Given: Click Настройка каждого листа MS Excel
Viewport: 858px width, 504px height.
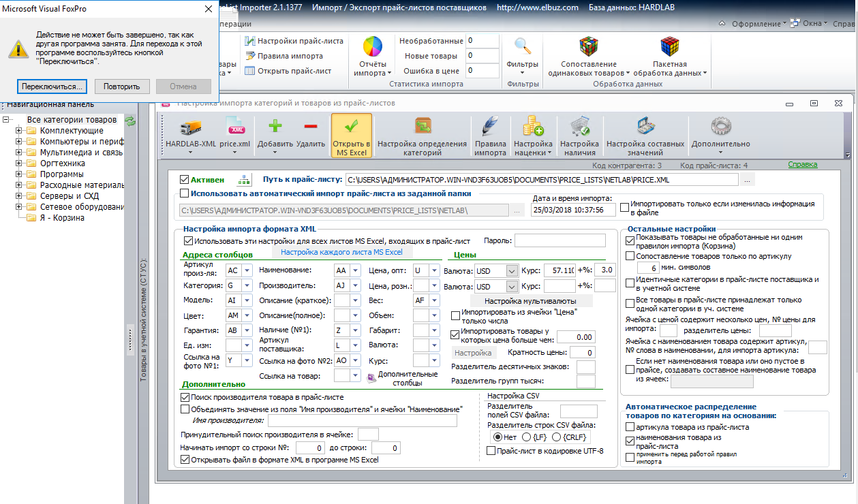Looking at the screenshot, I should point(341,252).
